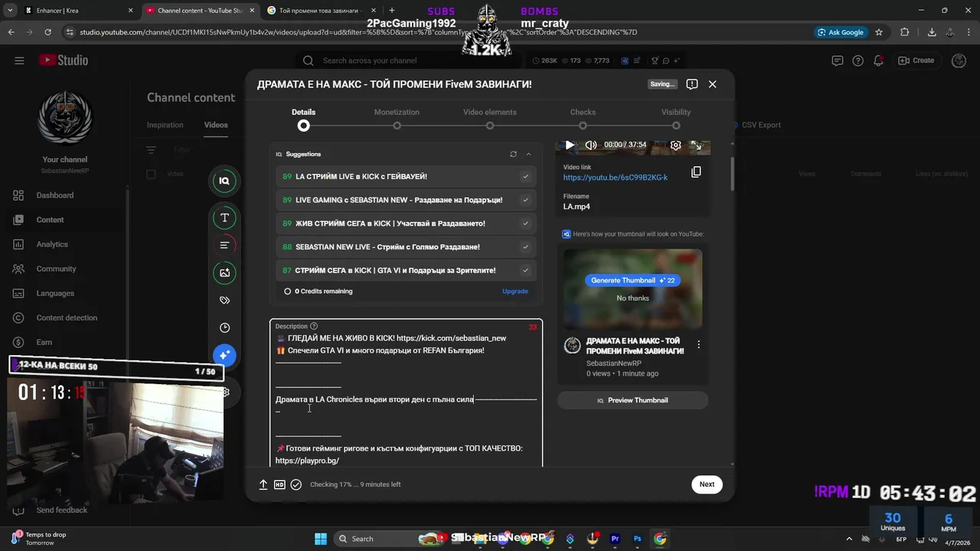980x551 pixels.
Task: Open the title generator T tool
Action: tap(224, 218)
